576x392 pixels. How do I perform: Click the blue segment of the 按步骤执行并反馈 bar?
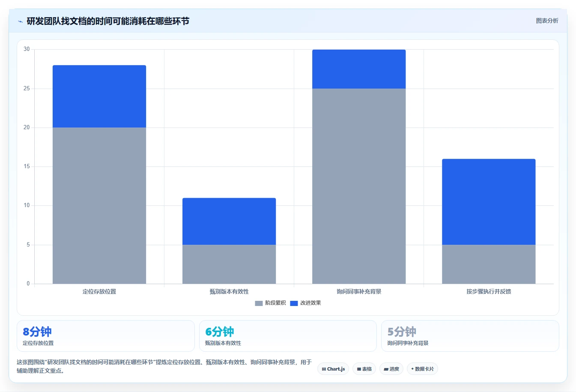coord(489,202)
